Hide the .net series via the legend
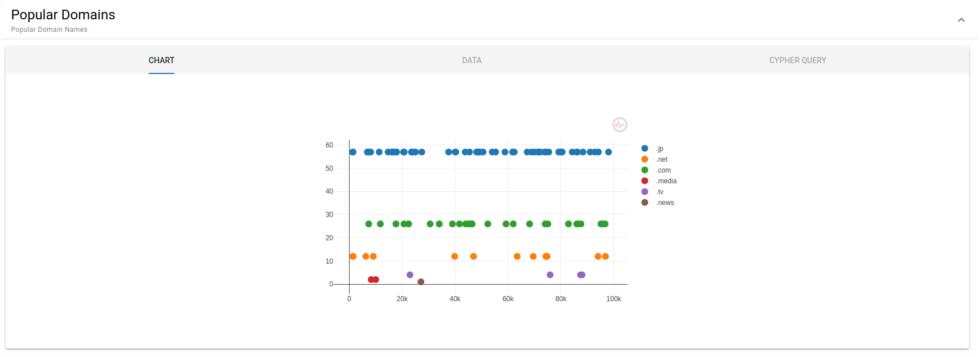 coord(661,159)
